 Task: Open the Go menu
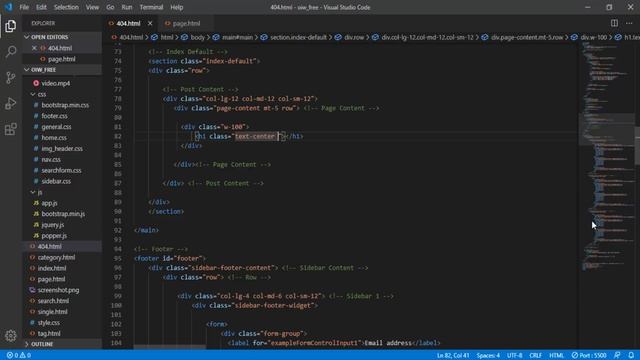point(110,7)
